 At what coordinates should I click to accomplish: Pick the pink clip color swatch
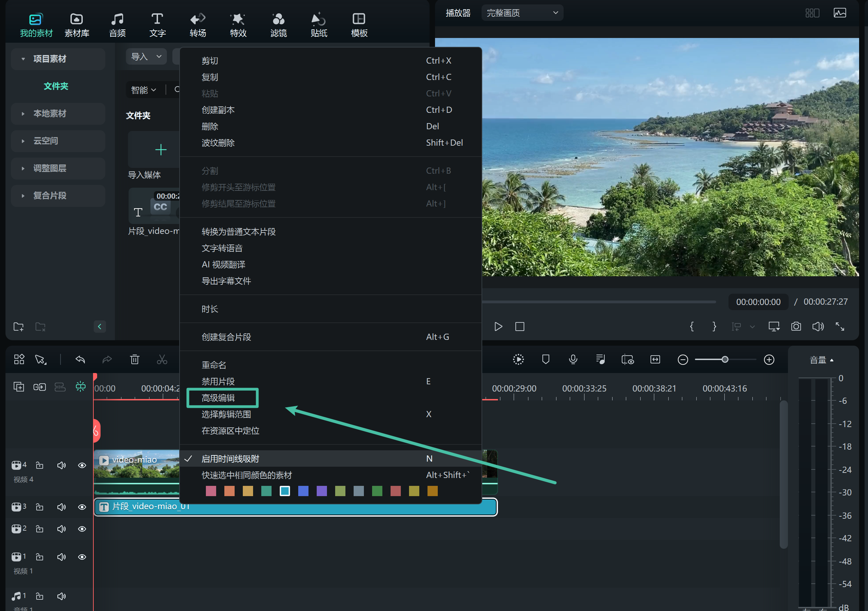[211, 491]
